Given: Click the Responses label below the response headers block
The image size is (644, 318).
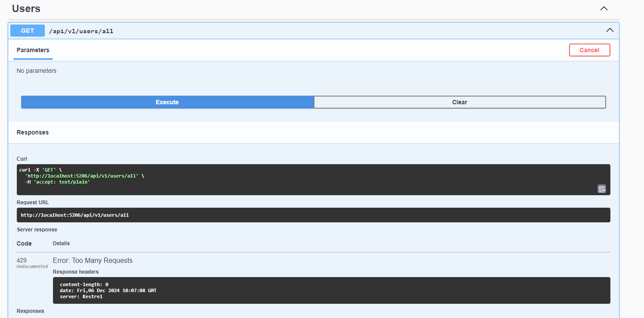Looking at the screenshot, I should point(30,311).
